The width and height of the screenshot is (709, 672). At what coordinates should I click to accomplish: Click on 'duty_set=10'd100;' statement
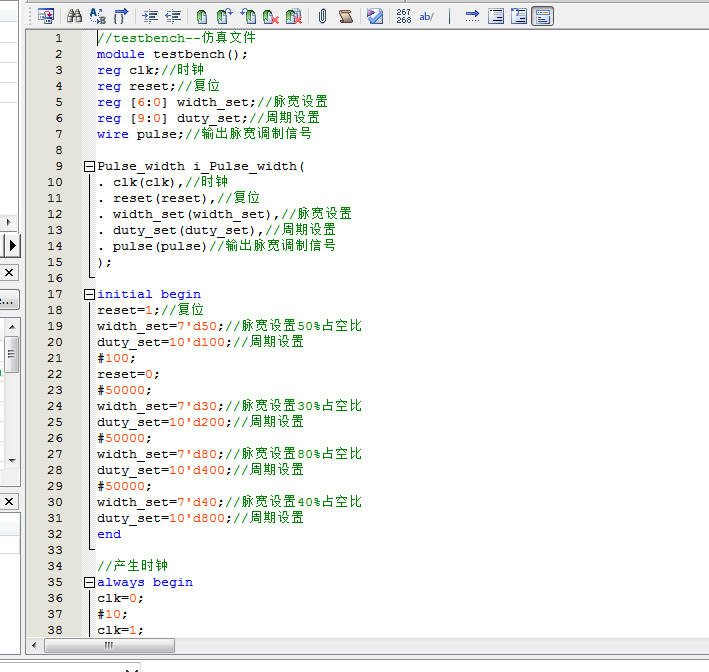pyautogui.click(x=165, y=342)
